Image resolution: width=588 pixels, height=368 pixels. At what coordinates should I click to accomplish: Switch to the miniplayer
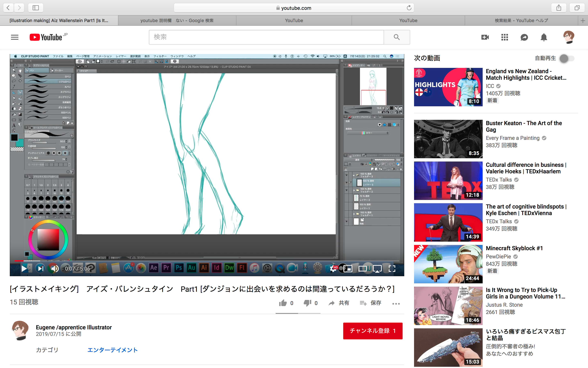point(348,268)
